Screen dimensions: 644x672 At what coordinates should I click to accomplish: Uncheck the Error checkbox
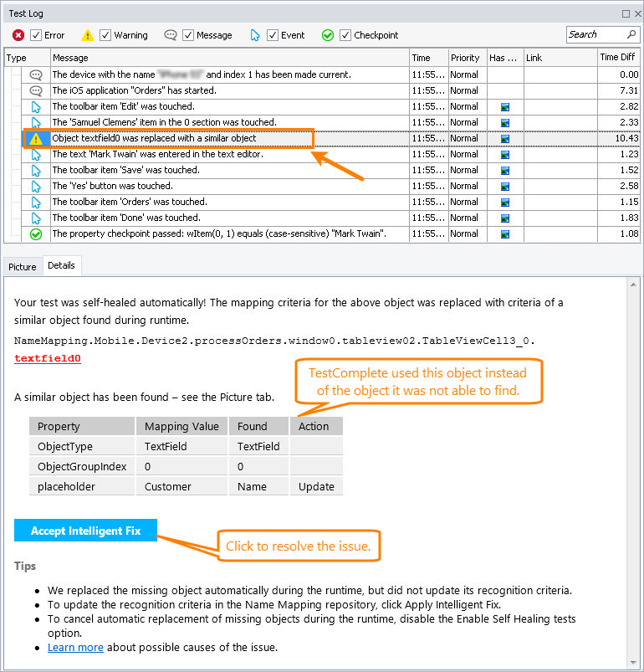[x=36, y=35]
